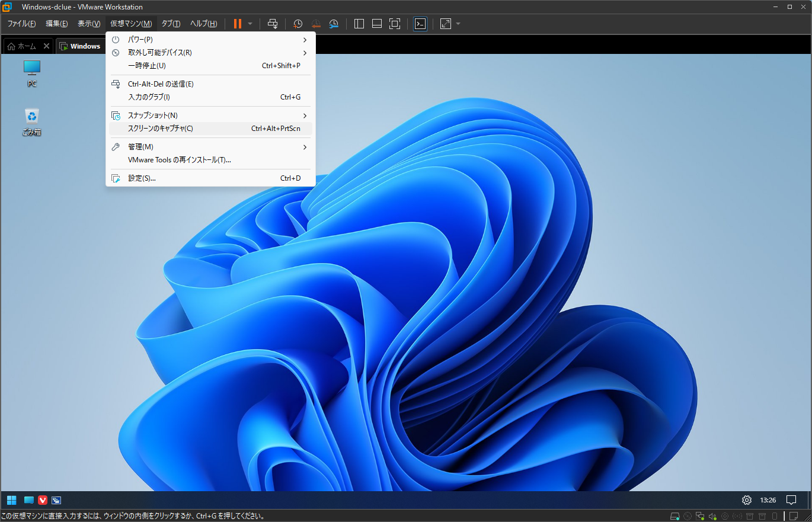This screenshot has width=812, height=522.
Task: Toggle the library sidebar panel icon
Action: point(359,24)
